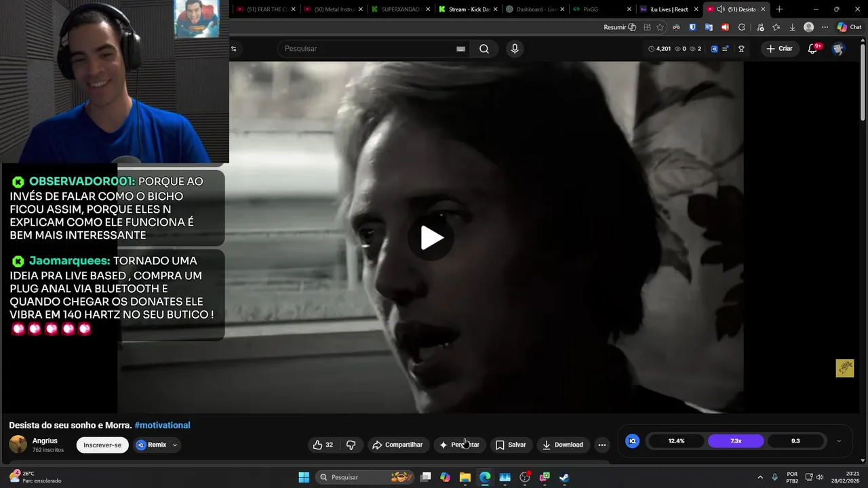This screenshot has height=488, width=868.
Task: Open the Favorites list icon
Action: [776, 27]
